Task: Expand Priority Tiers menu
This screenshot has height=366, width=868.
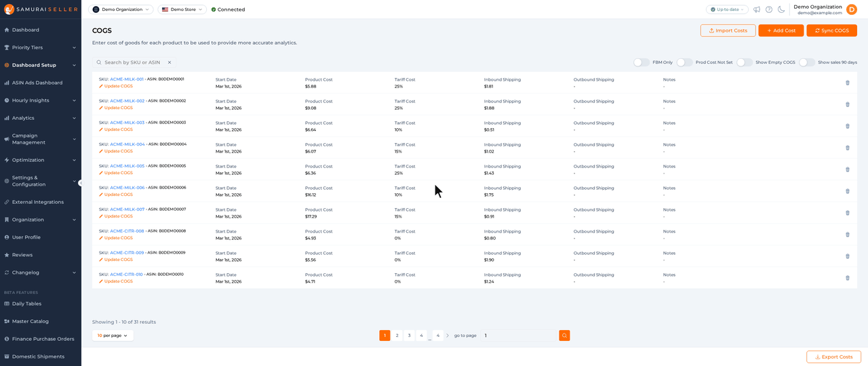Action: [41, 47]
